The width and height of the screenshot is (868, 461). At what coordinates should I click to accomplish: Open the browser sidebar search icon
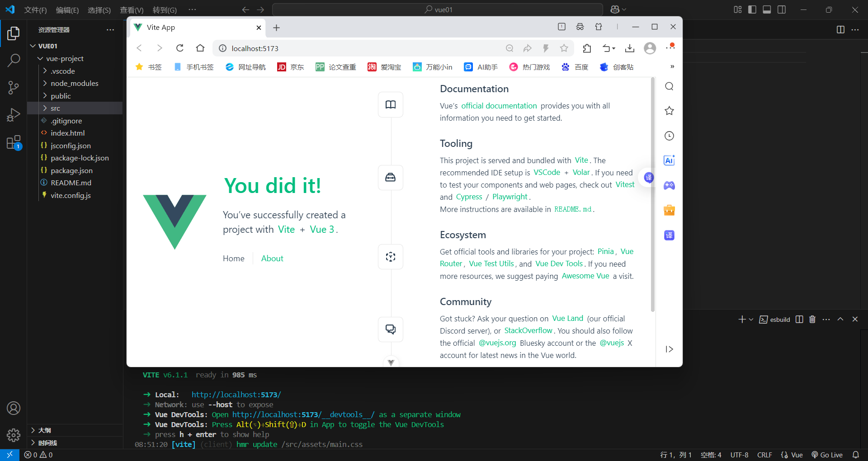click(x=669, y=86)
